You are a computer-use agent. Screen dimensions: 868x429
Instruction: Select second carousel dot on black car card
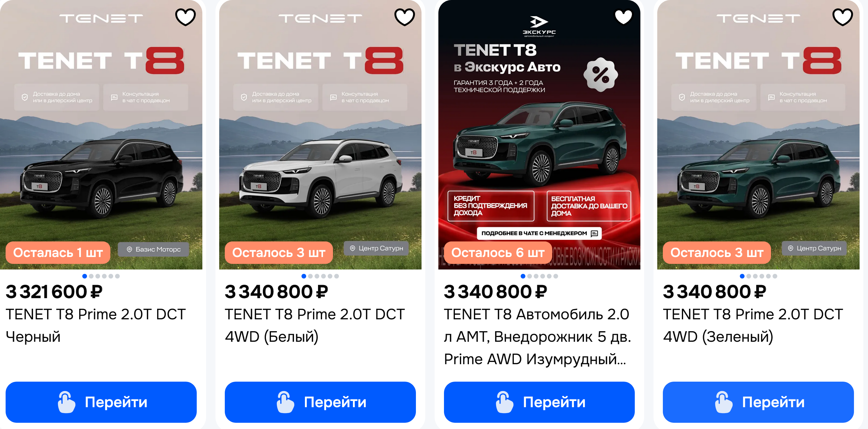pos(91,276)
